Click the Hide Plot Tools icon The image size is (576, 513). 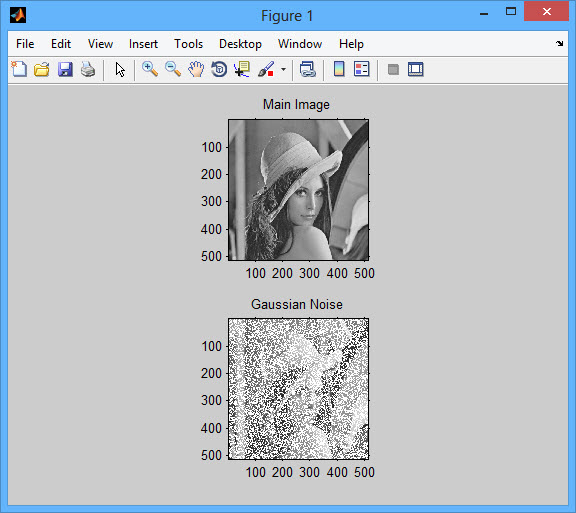tap(393, 69)
